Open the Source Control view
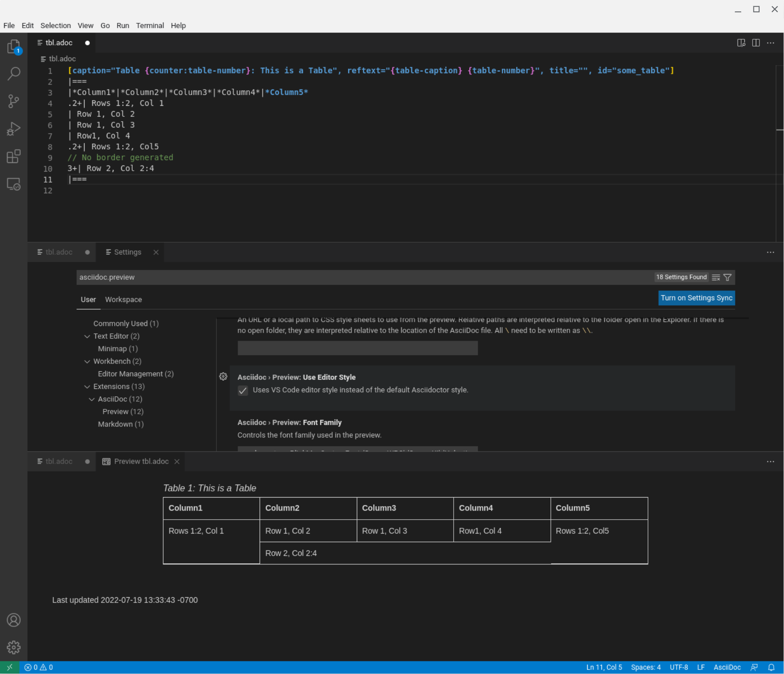 click(x=13, y=101)
